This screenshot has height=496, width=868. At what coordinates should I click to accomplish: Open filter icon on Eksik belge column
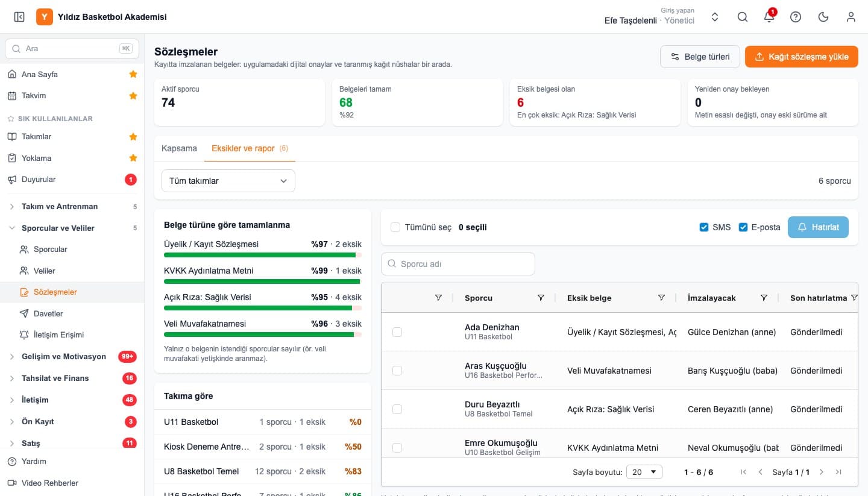[x=661, y=298]
